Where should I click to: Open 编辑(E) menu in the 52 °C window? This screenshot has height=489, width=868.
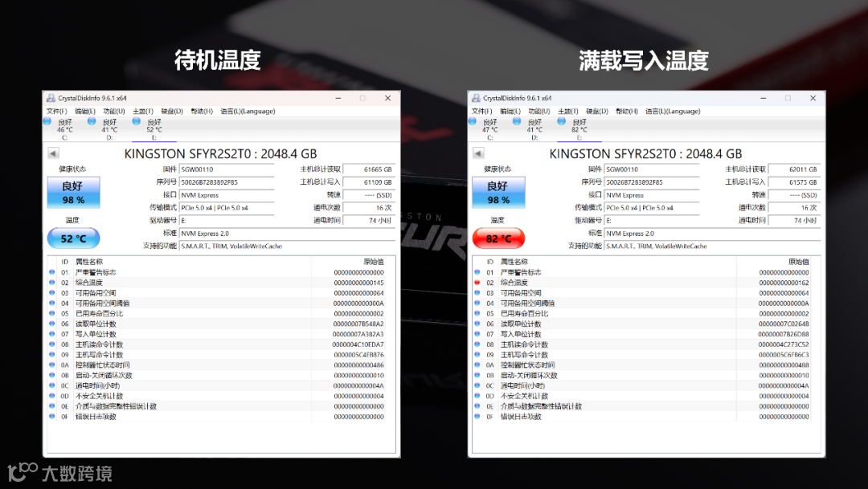[x=84, y=111]
